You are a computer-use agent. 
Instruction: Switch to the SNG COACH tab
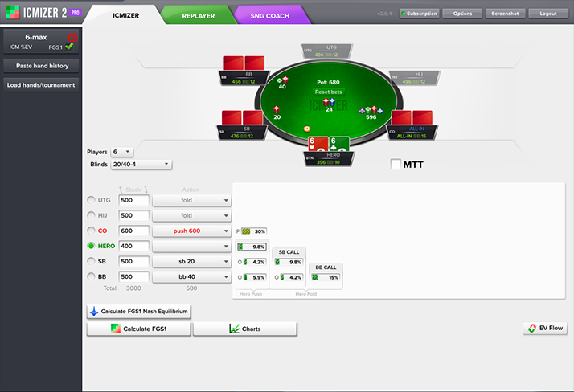coord(270,16)
